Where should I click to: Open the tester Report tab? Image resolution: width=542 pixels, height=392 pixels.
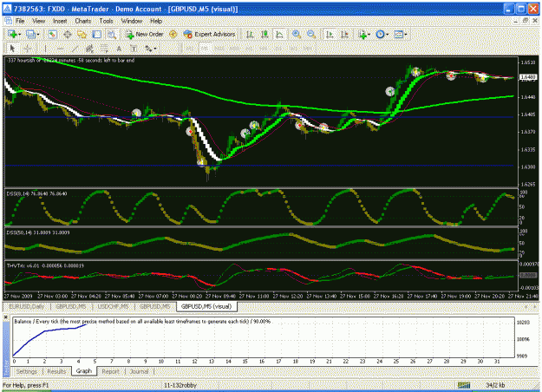[111, 371]
